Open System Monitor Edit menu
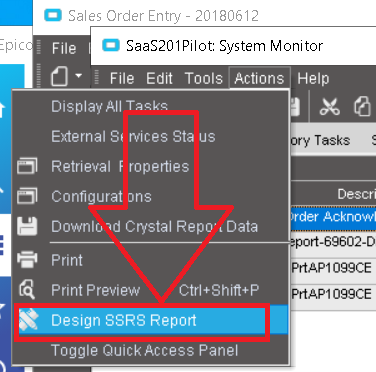Viewport: 376px width, 372px height. pyautogui.click(x=159, y=79)
